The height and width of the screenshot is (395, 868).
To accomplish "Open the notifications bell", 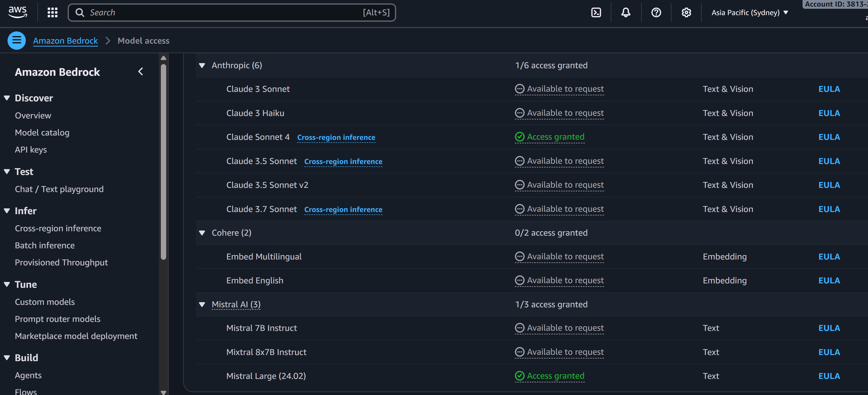I will coord(626,12).
